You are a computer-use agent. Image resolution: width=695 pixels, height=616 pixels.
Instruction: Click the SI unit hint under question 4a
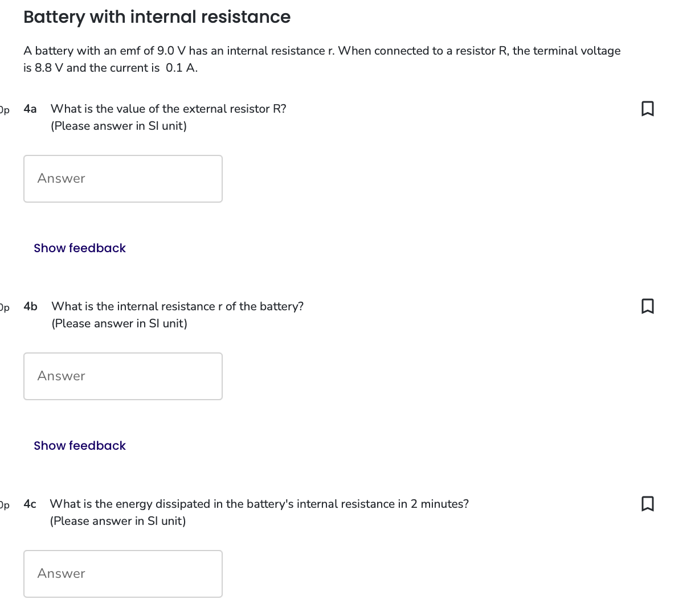coord(118,126)
